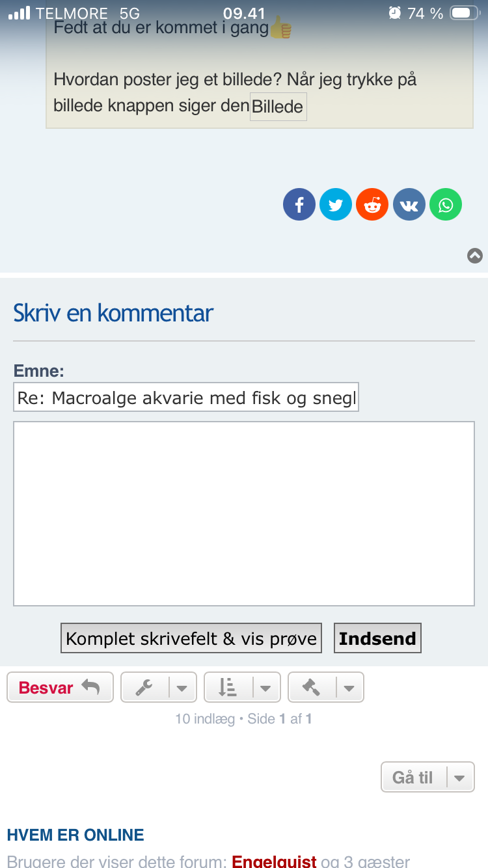Focus the Emne subject field
This screenshot has width=488, height=868.
pos(186,398)
